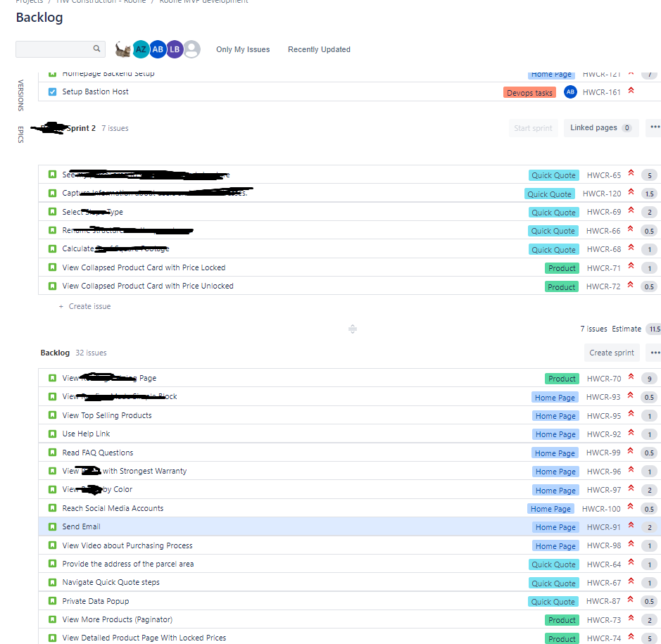This screenshot has width=661, height=644.
Task: Open the VERSIONS side panel
Action: [20, 95]
